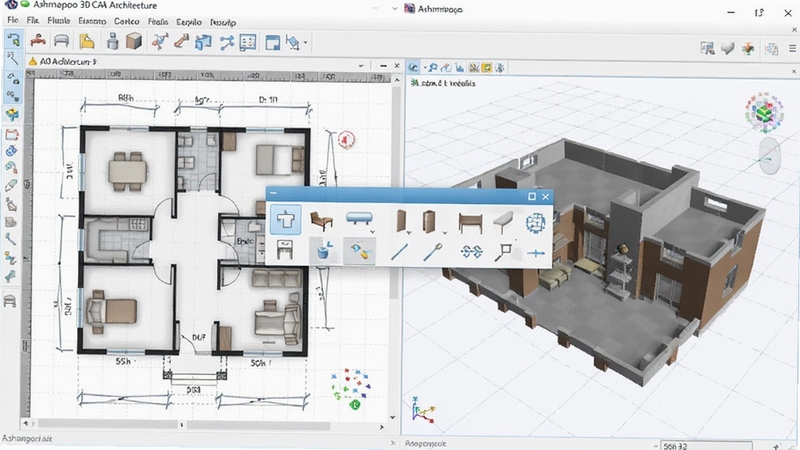Open the dropdown arrow next to last toolbar icon
The image size is (800, 450).
coord(306,42)
